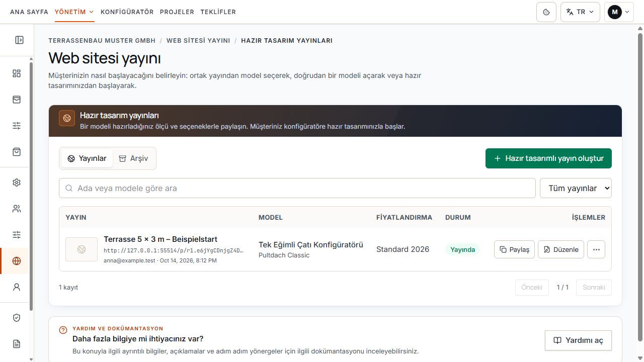Expand the YÖNETİM menu

point(74,12)
